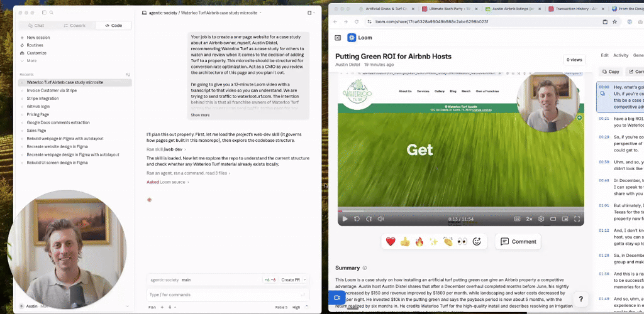React with the thumbs up emoji

coord(405,242)
